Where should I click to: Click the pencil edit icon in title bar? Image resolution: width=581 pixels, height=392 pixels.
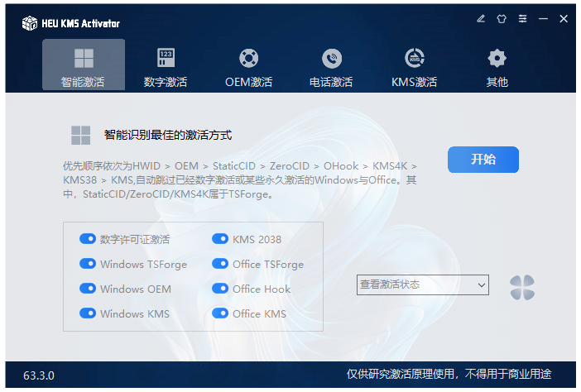481,18
